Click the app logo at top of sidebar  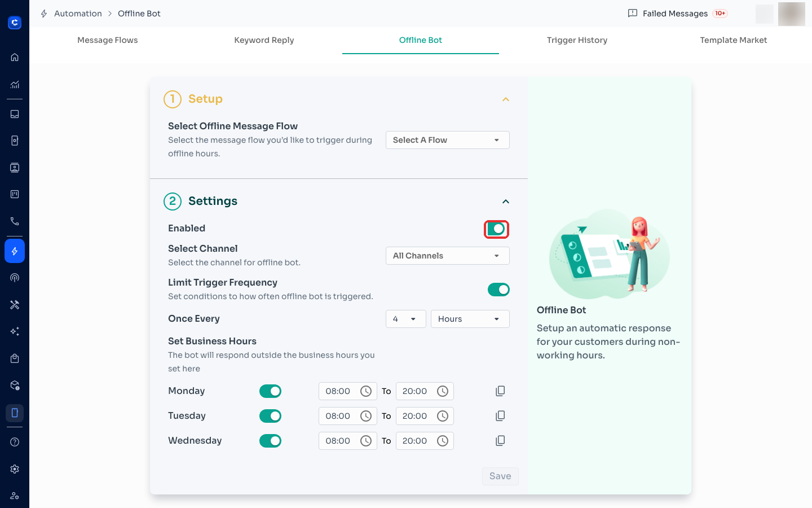15,23
